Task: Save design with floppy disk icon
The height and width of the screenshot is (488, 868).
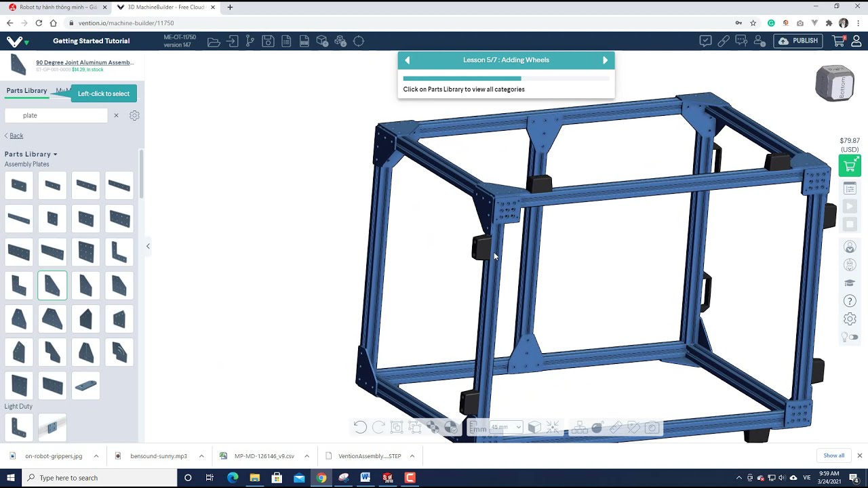Action: point(268,41)
